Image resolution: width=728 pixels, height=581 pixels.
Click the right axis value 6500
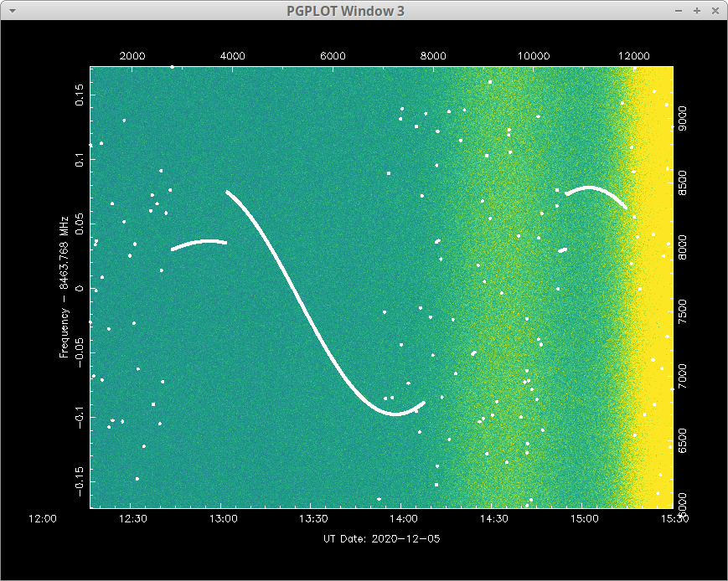(683, 441)
